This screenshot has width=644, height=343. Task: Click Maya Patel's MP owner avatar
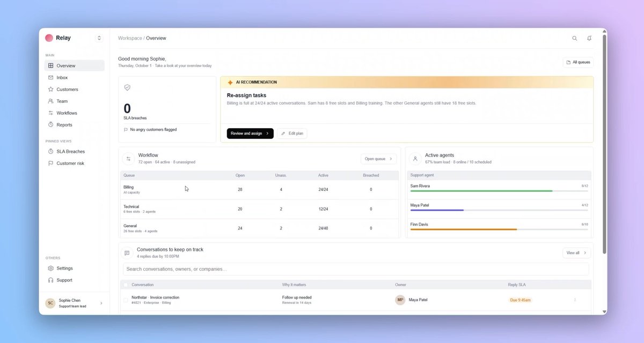tap(400, 300)
